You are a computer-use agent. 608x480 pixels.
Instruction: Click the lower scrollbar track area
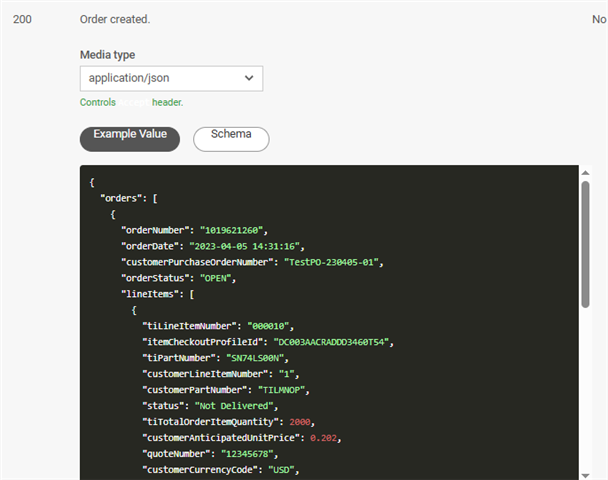click(x=585, y=400)
